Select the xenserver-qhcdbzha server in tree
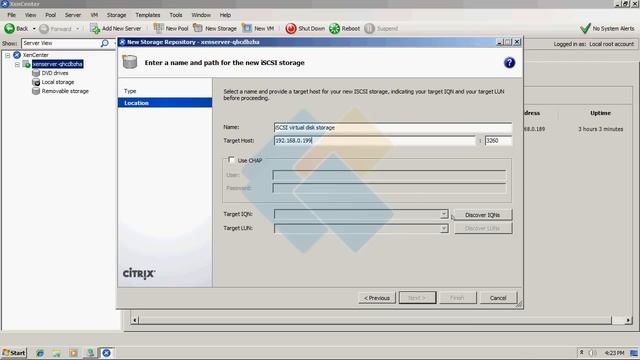 pos(58,64)
